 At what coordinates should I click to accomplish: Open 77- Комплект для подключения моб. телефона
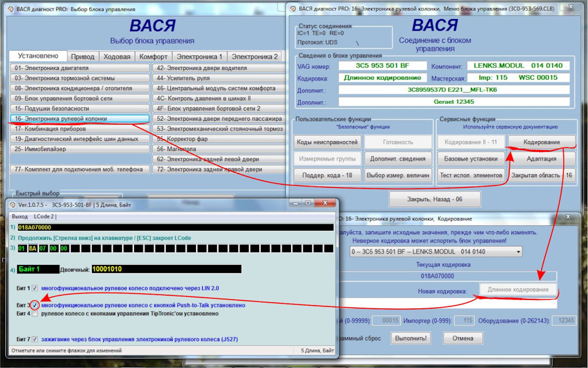tap(80, 169)
